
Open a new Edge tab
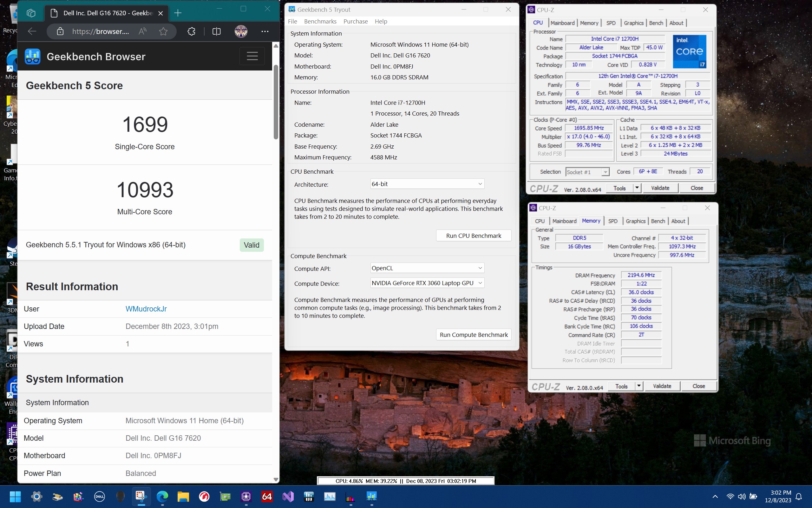pos(178,13)
